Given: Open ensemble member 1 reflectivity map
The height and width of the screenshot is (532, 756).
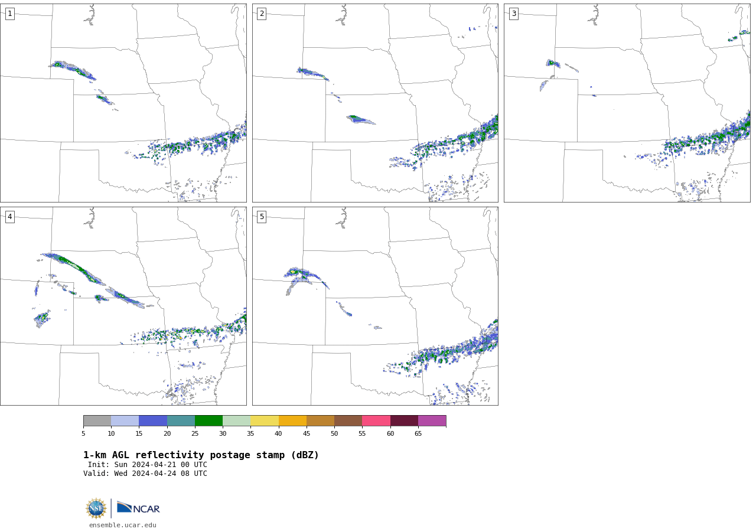Looking at the screenshot, I should tap(123, 103).
